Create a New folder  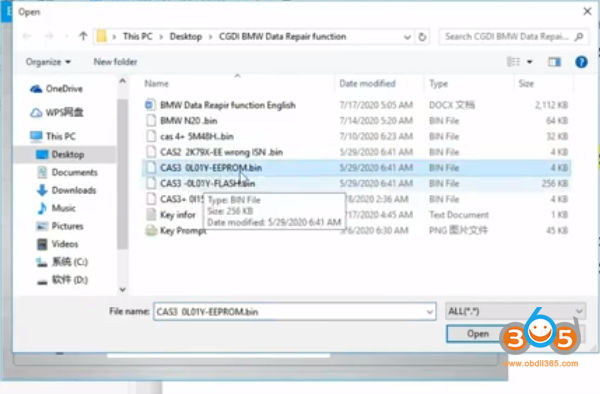[x=115, y=62]
